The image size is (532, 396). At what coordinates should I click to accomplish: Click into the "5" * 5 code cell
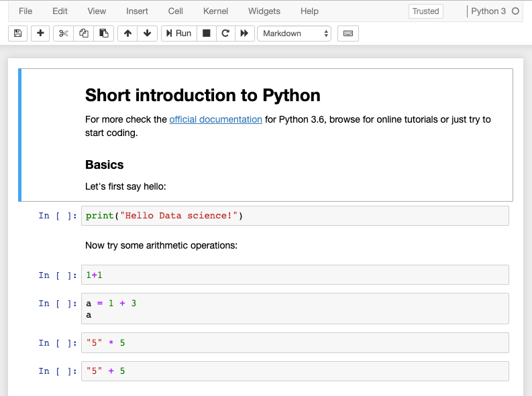(295, 343)
